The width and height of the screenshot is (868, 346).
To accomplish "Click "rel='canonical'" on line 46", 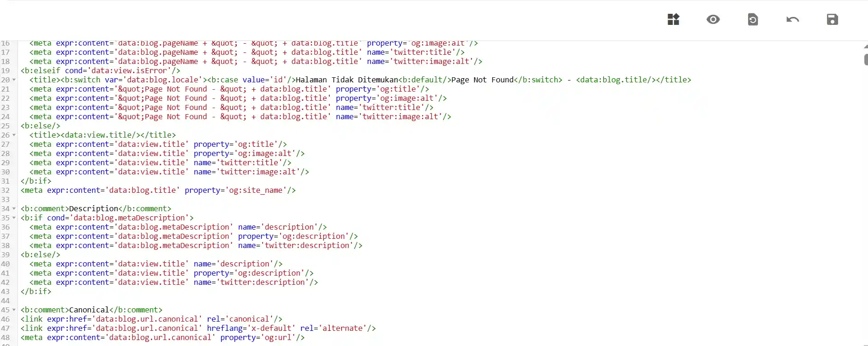I will 240,319.
